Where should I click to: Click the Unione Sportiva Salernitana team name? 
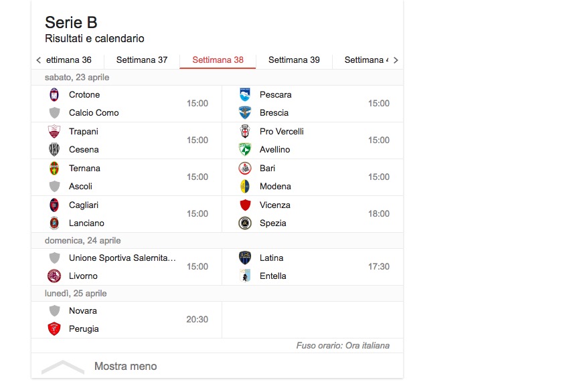[x=122, y=258]
